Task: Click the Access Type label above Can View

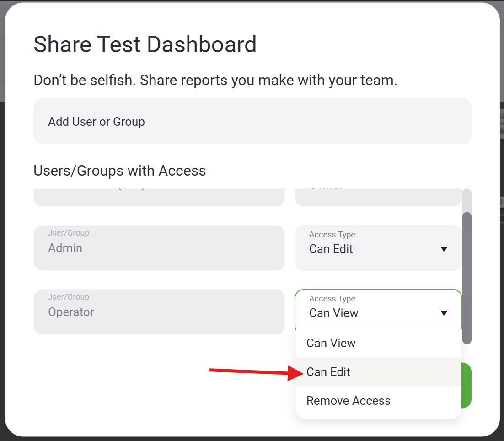Action: (x=332, y=299)
